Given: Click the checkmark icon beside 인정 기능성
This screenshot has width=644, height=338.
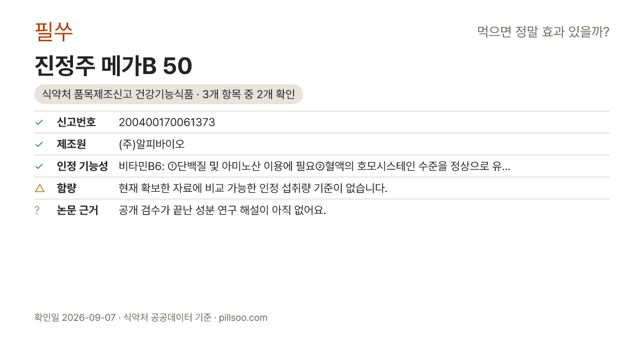Looking at the screenshot, I should 39,166.
